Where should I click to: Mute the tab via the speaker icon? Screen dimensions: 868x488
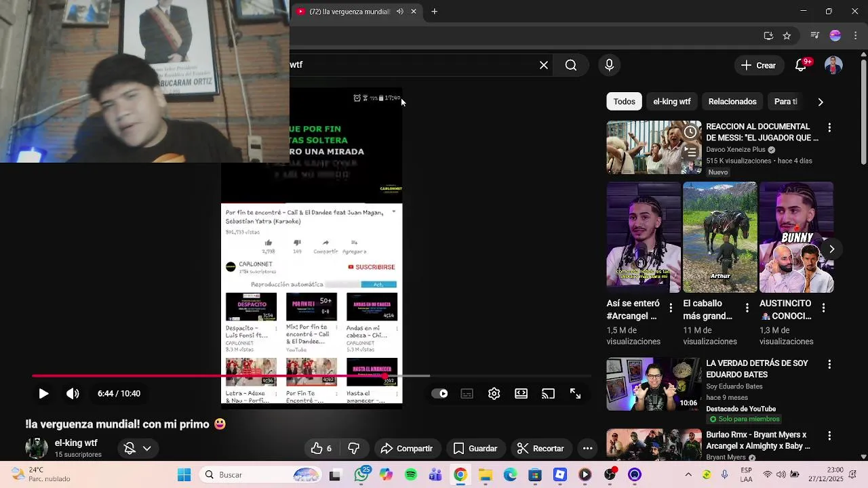[x=400, y=12]
